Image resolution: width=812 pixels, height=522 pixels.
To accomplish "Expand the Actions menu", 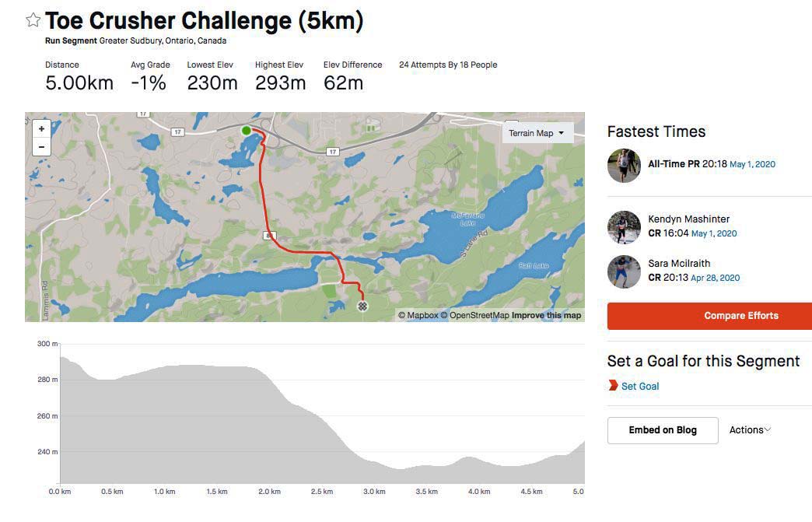I will click(750, 430).
